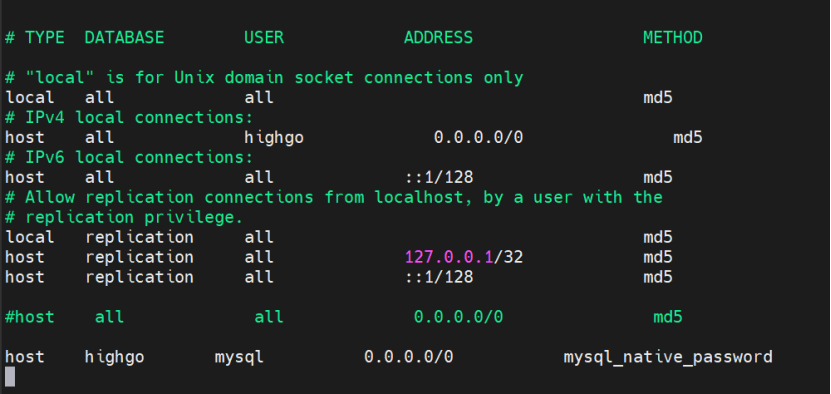Image resolution: width=831 pixels, height=394 pixels.
Task: Click the Unix domain socket comment line
Action: tap(264, 78)
